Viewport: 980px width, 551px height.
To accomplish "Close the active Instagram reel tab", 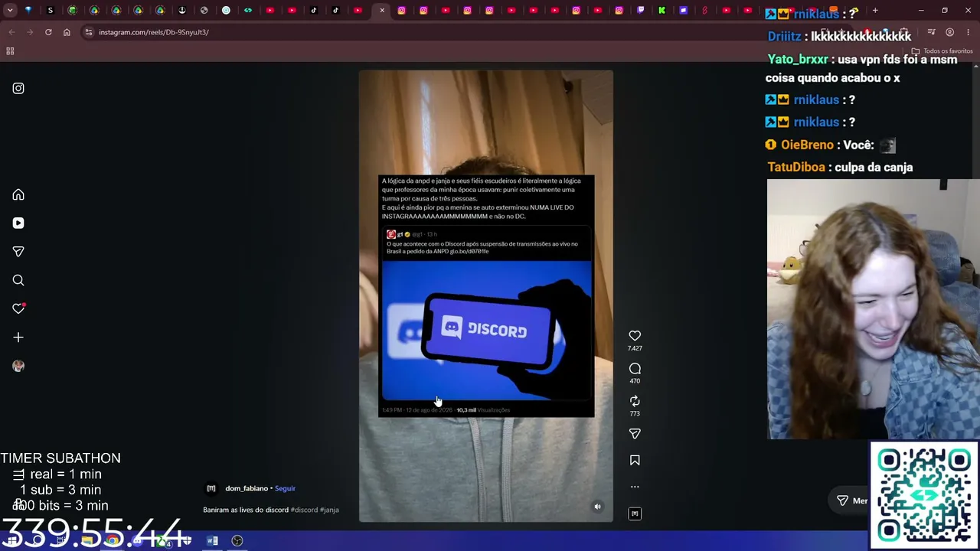I will click(382, 11).
